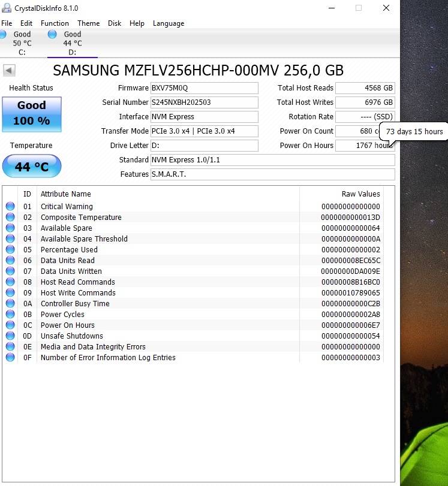Click status icon for Available Spare row
Image resolution: width=448 pixels, height=486 pixels.
pos(10,228)
